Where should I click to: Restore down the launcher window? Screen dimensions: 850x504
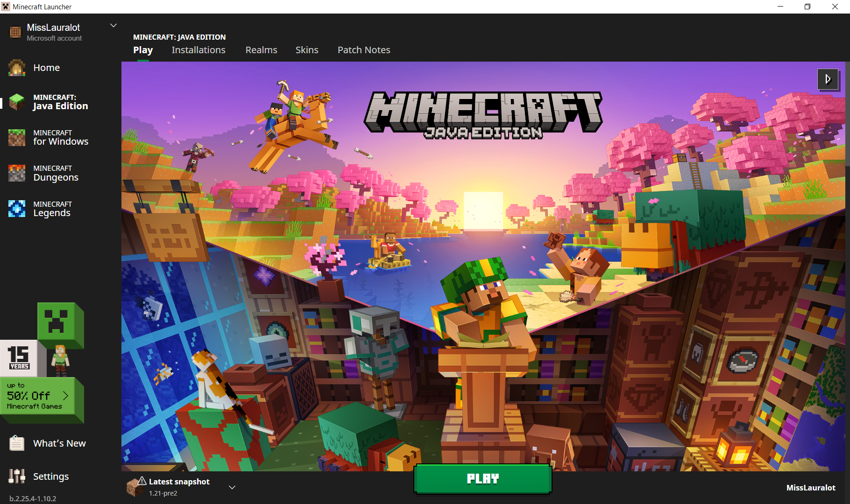(807, 7)
